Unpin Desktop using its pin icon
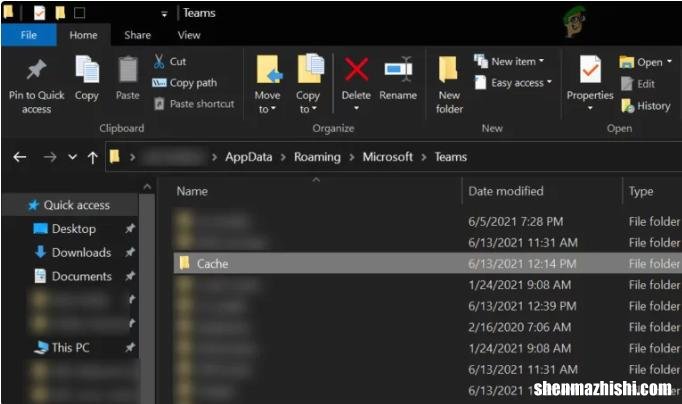This screenshot has height=404, width=682. tap(130, 228)
